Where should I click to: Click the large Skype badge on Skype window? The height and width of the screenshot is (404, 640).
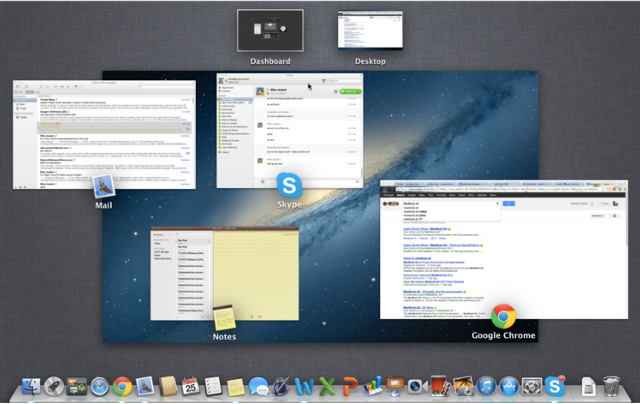coord(289,185)
